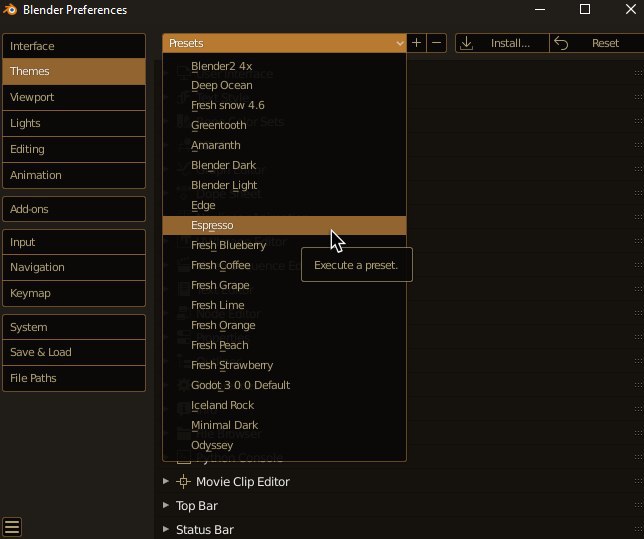Click the Install theme button

coord(502,43)
